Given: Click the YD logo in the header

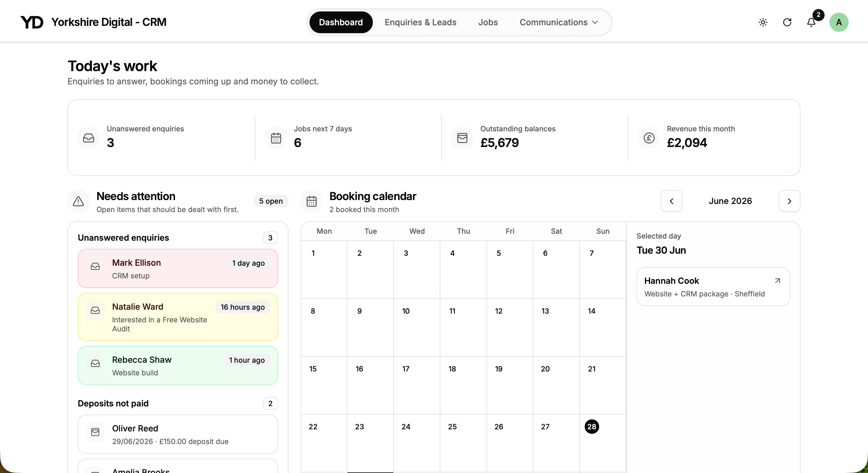Looking at the screenshot, I should coord(32,22).
